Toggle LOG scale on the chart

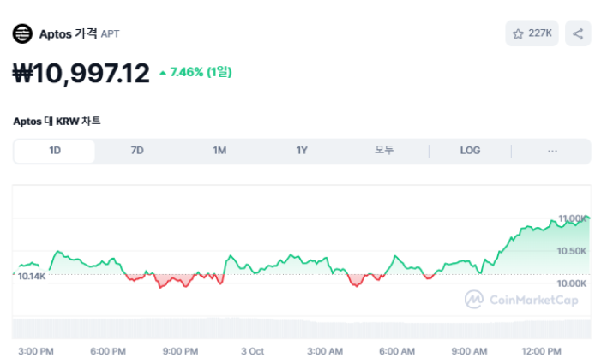click(x=470, y=151)
